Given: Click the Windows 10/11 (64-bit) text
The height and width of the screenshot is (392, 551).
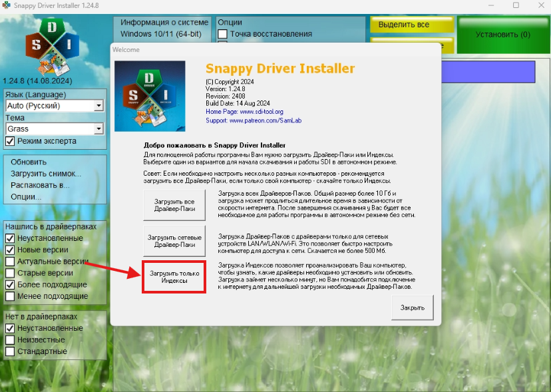Looking at the screenshot, I should pyautogui.click(x=161, y=34).
